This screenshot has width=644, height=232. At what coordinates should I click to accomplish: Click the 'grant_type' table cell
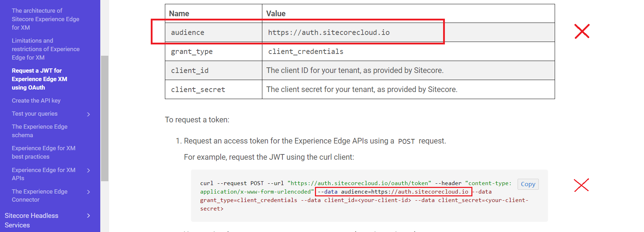coord(214,51)
